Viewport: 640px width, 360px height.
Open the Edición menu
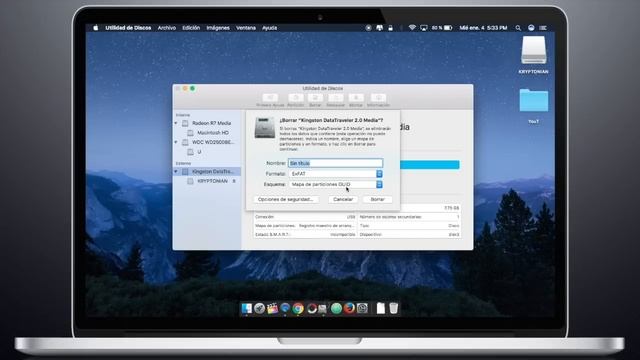point(191,28)
